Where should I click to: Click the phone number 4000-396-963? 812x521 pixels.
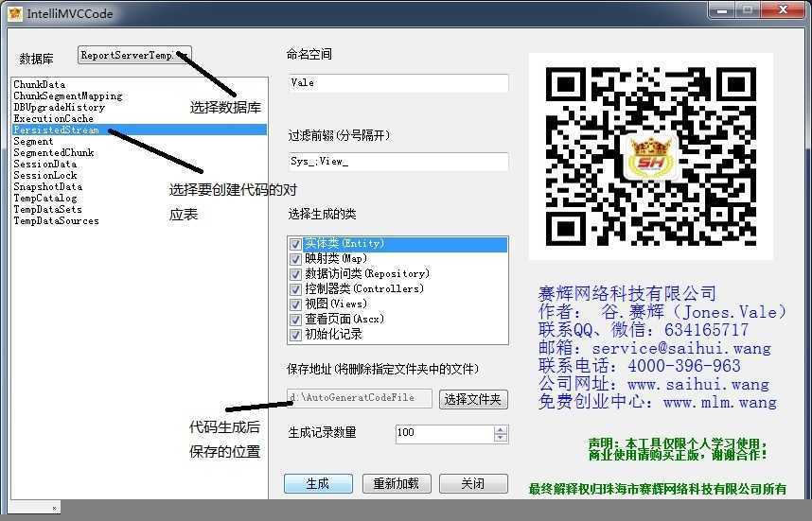pos(684,366)
